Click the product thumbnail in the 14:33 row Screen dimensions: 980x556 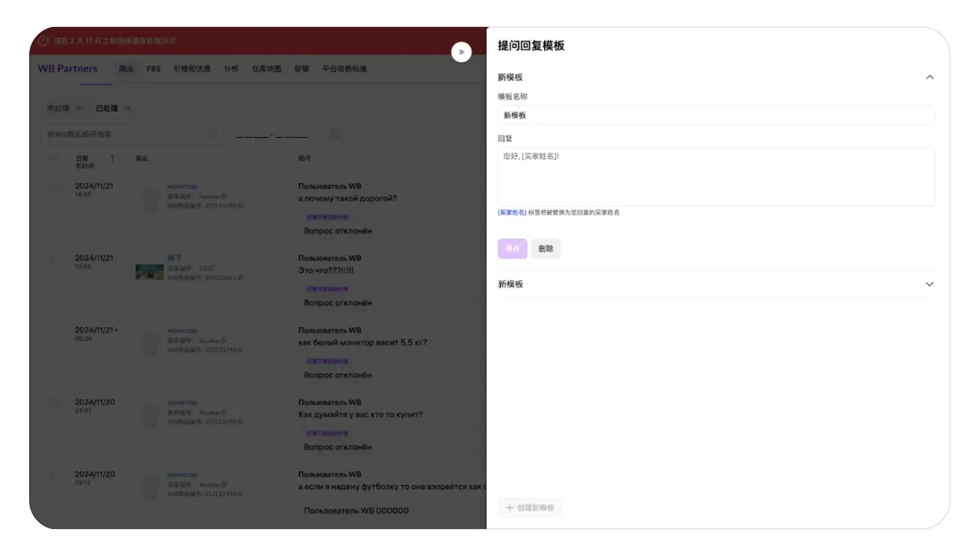(x=149, y=201)
